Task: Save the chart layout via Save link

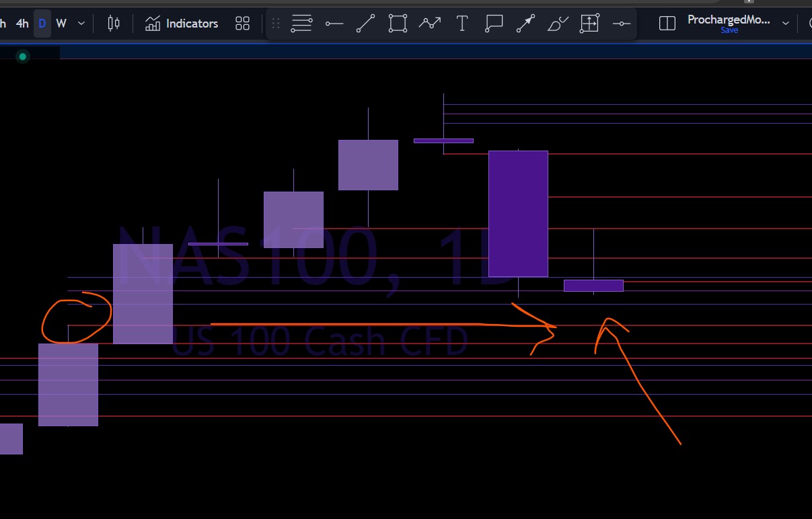Action: click(x=729, y=30)
